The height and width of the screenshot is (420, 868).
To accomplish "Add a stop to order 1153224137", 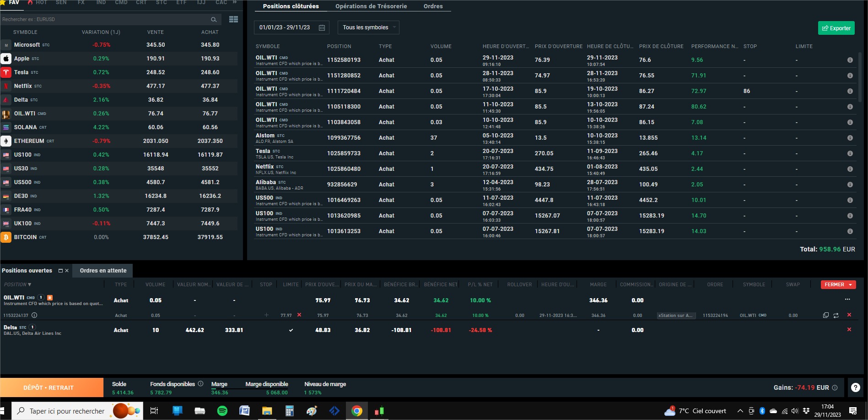I will coord(266,315).
